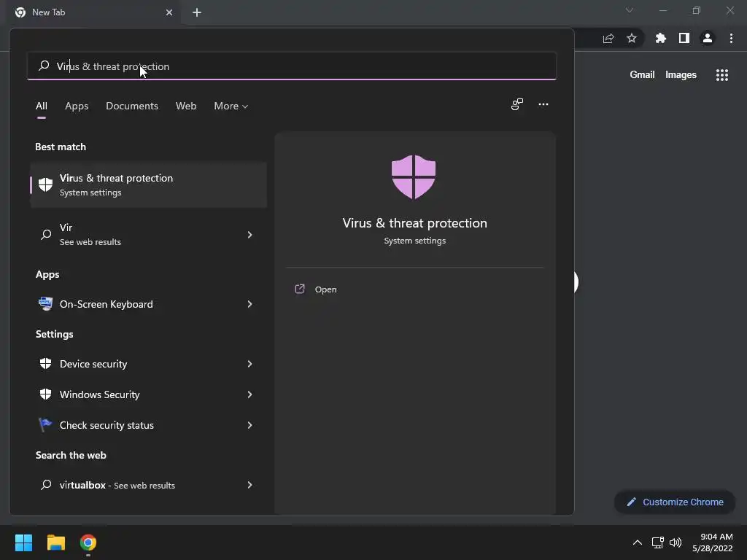The width and height of the screenshot is (747, 560).
Task: Open clock showing 9:04 AM
Action: (x=712, y=542)
